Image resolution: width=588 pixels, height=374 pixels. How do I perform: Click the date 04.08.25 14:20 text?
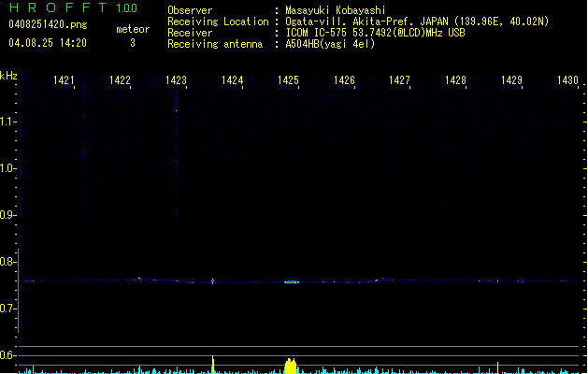(48, 43)
